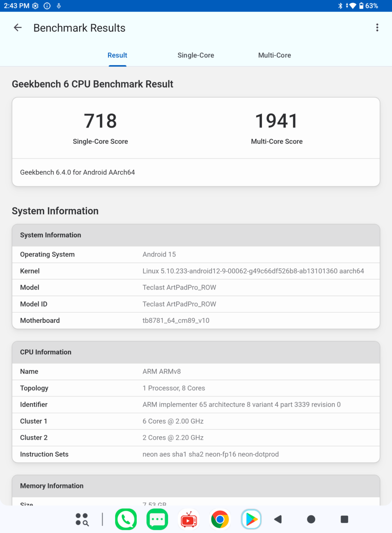Tap the instruction sets value neon aes sha1
The height and width of the screenshot is (533, 392).
point(211,454)
